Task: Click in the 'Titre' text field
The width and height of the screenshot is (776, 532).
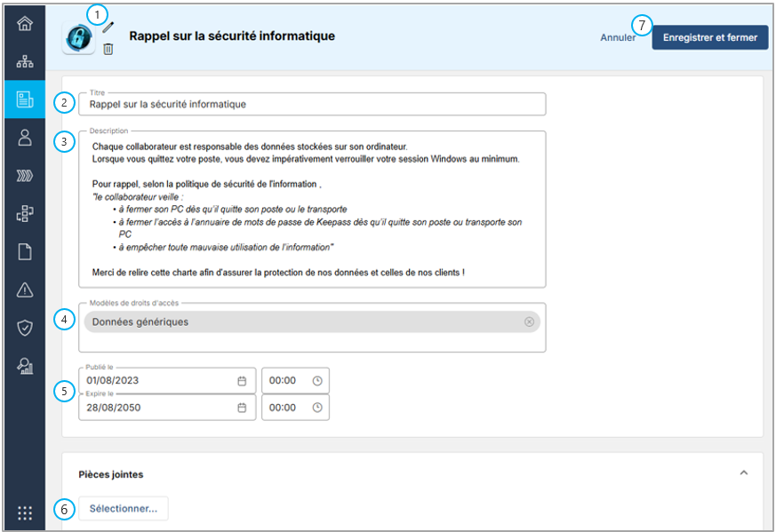Action: click(x=311, y=104)
